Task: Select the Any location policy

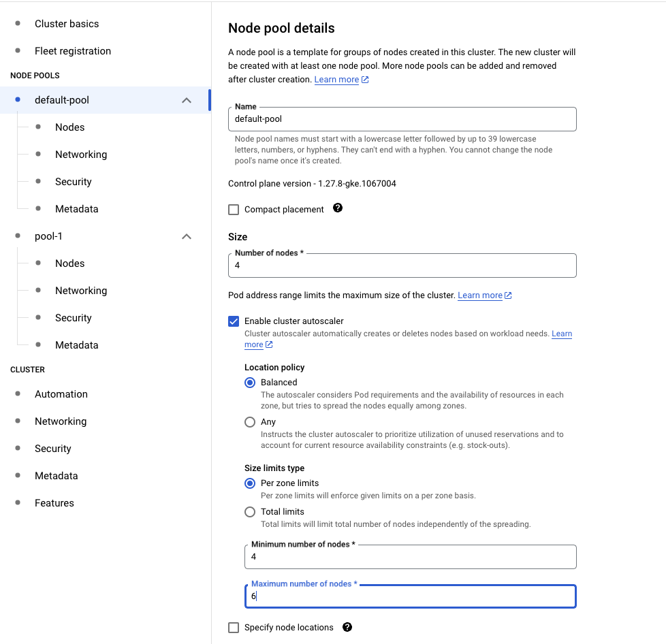Action: tap(250, 422)
